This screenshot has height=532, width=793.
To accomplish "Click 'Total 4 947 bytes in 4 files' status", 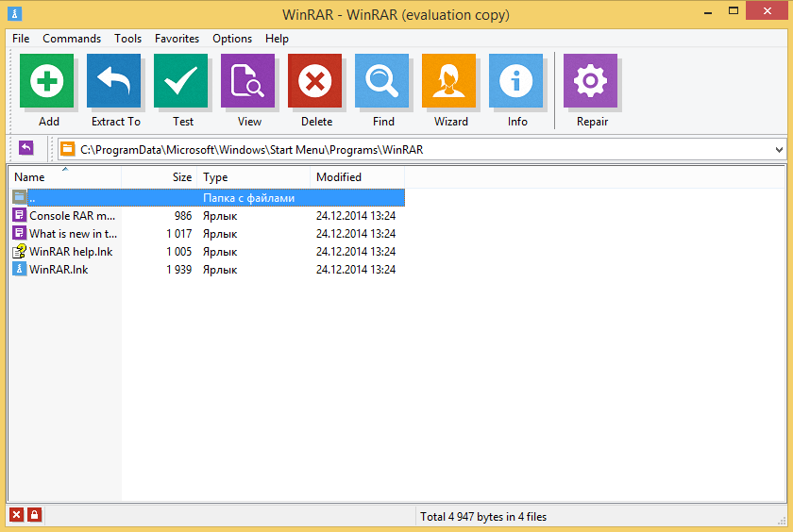I will click(x=483, y=517).
